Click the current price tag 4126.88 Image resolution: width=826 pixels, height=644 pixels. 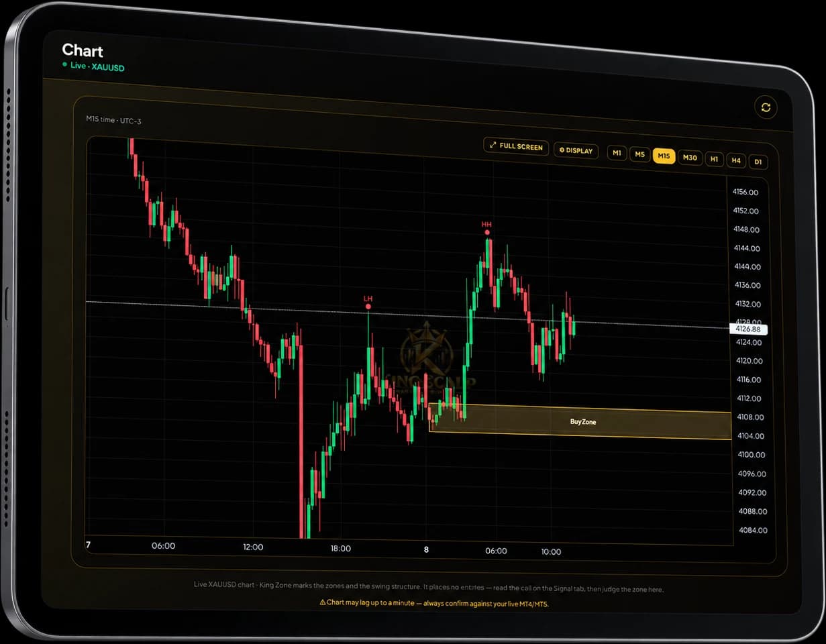pos(748,329)
